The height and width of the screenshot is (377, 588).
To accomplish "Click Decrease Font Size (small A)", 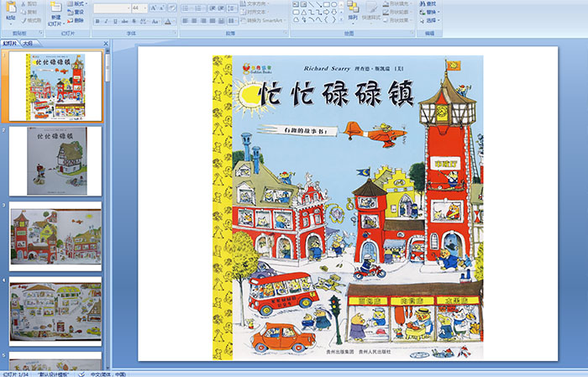I will coord(161,8).
